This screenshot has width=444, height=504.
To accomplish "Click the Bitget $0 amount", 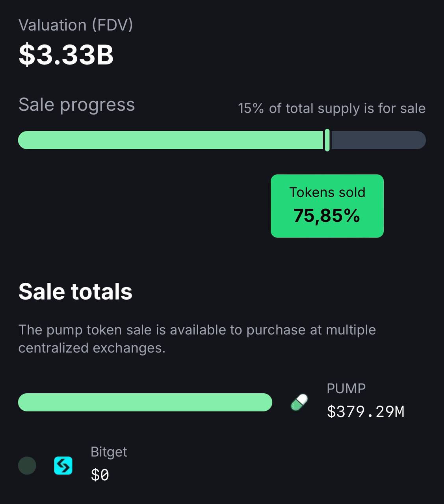I will [x=100, y=475].
